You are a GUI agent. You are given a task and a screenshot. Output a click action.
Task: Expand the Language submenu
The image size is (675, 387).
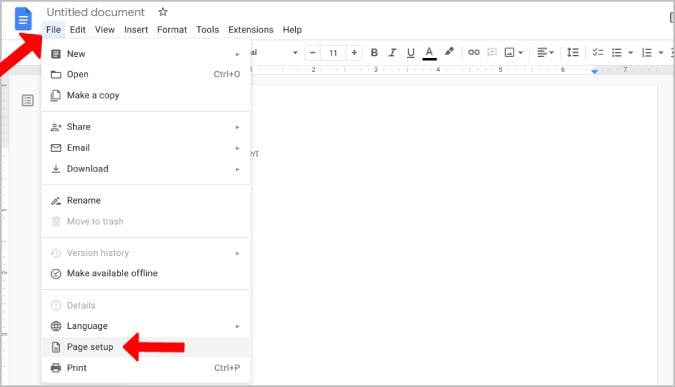tap(146, 326)
